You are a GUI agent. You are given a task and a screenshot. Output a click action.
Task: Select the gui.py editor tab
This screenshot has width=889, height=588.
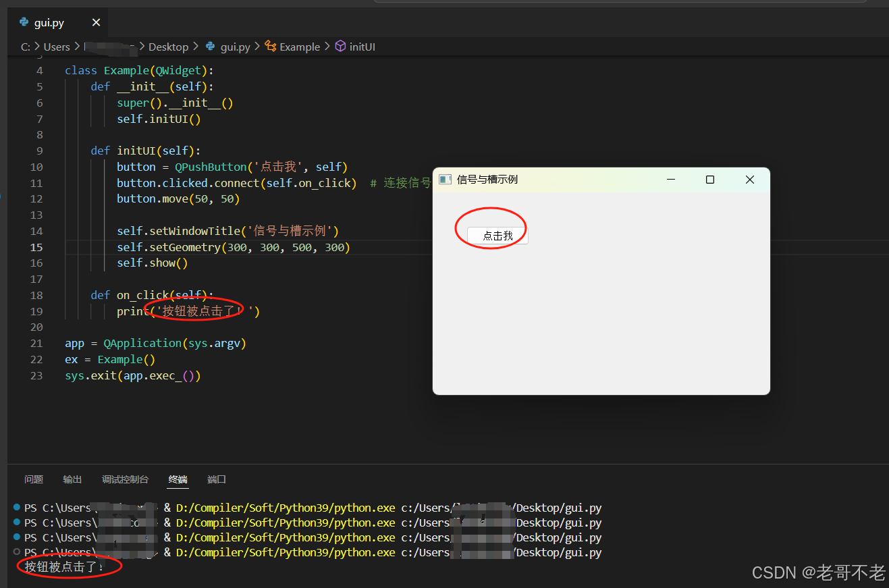57,22
